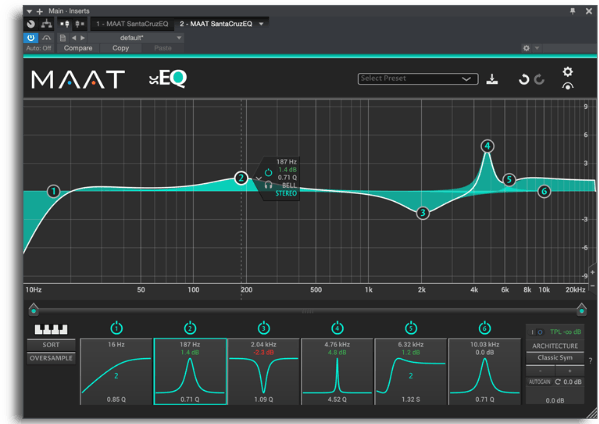Go to the previous preset arrow

click(74, 38)
